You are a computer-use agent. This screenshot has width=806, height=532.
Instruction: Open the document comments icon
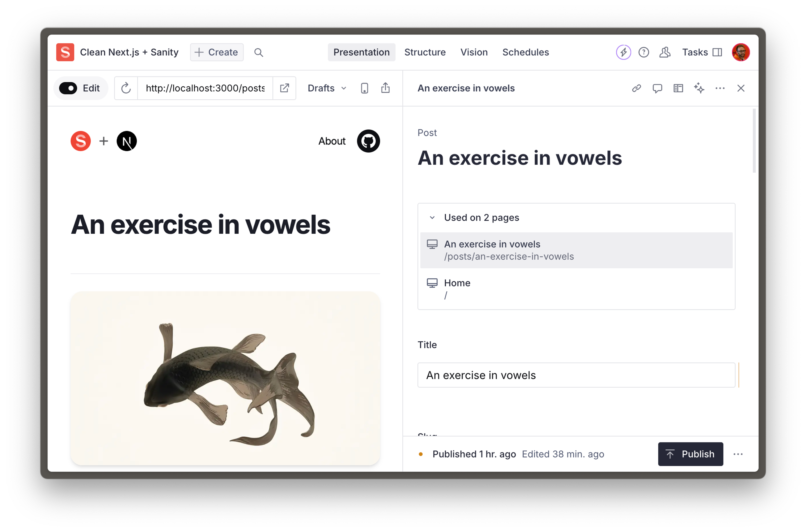[657, 88]
